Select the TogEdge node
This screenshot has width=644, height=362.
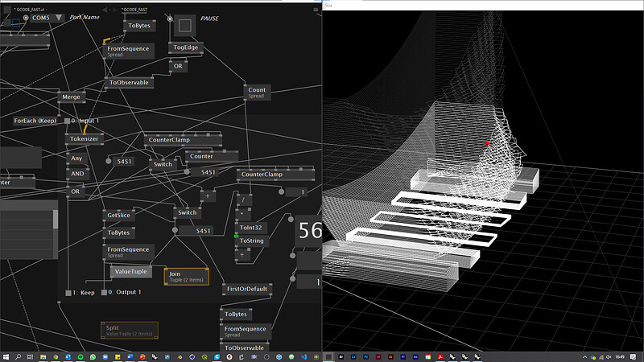pos(186,47)
